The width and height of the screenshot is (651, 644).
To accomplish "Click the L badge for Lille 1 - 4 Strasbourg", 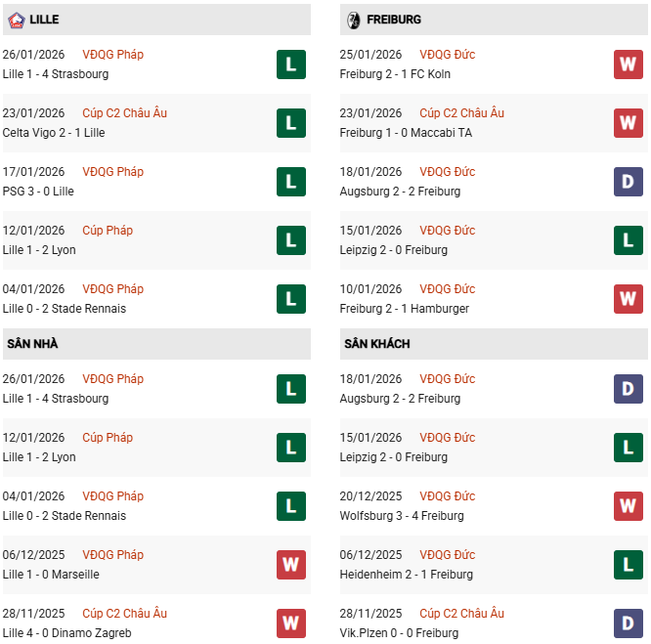I will point(290,64).
